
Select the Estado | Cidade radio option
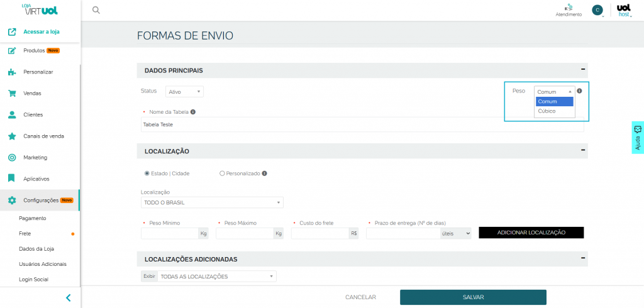(147, 173)
